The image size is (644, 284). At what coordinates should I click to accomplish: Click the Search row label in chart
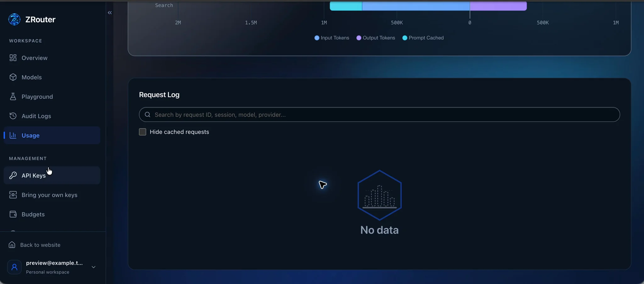pyautogui.click(x=164, y=5)
